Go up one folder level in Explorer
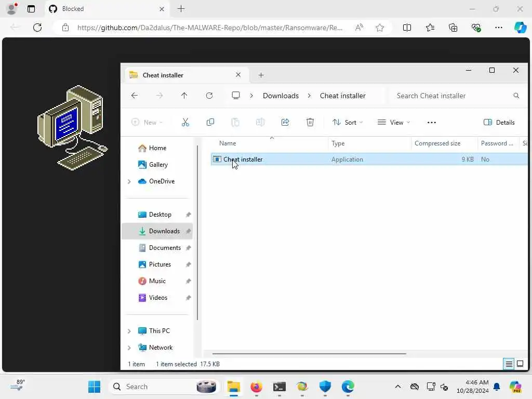 184,96
